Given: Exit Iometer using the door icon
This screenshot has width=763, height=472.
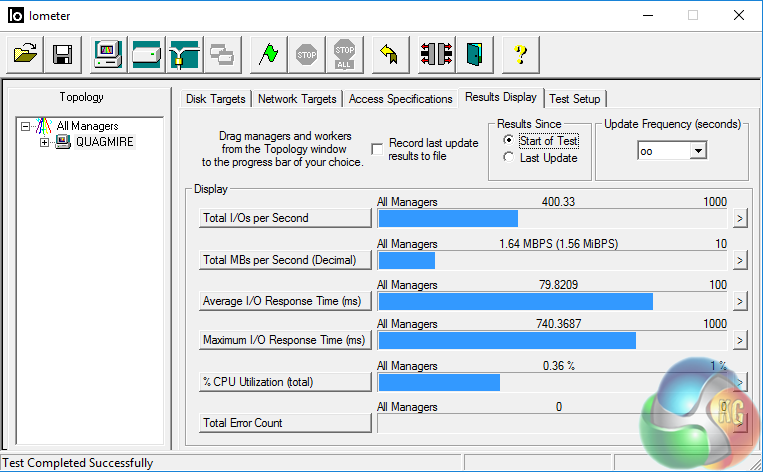Looking at the screenshot, I should coord(474,54).
